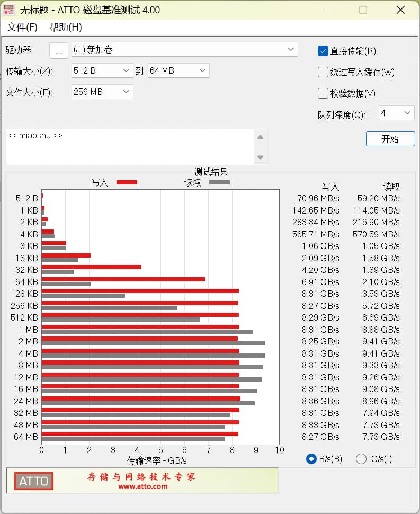Screen dimensions: 420x514
Task: Expand the 512 B minimum transfer size dropdown
Action: click(102, 70)
